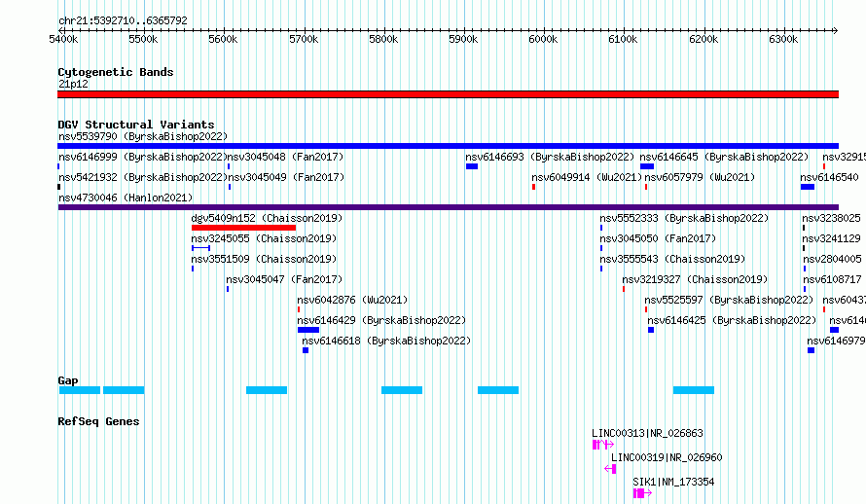Click the DGV Structural Variants track title
This screenshot has height=504, width=866.
click(136, 125)
